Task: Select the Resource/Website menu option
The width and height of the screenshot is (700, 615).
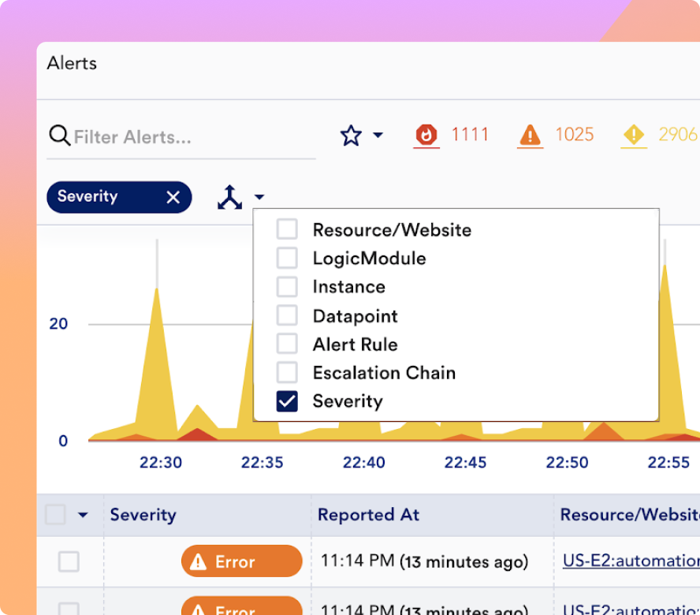Action: pos(392,230)
